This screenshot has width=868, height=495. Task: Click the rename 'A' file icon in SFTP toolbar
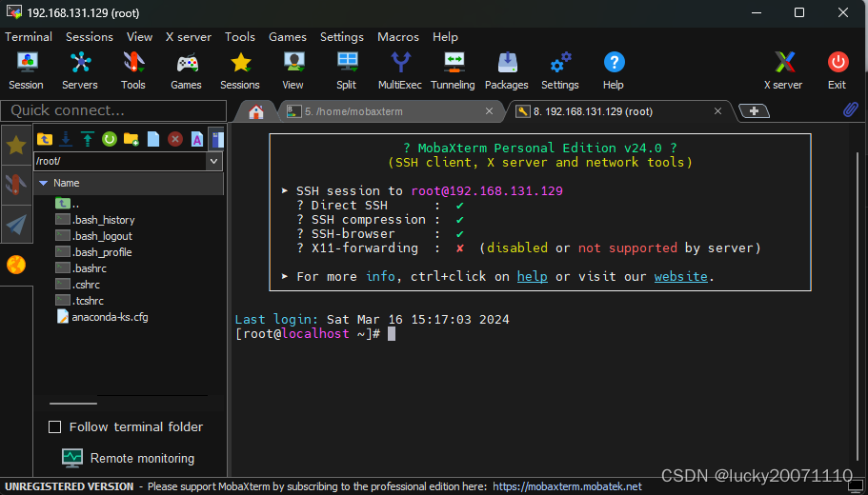pos(197,139)
